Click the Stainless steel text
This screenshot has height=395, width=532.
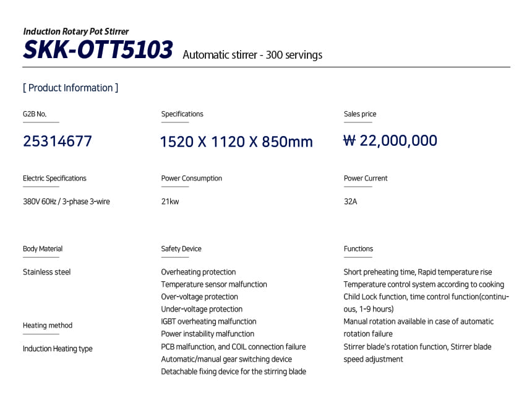pyautogui.click(x=47, y=272)
